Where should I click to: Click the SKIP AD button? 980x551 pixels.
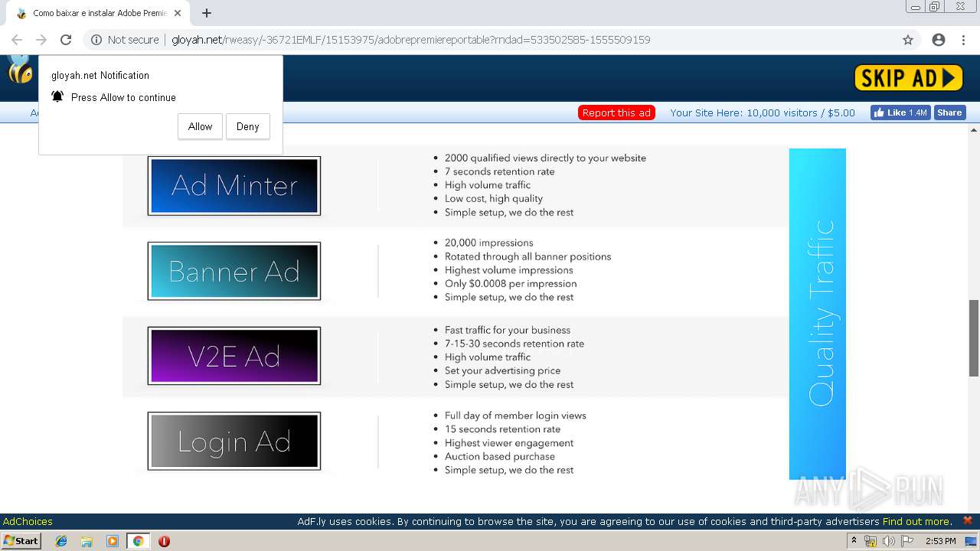click(908, 78)
